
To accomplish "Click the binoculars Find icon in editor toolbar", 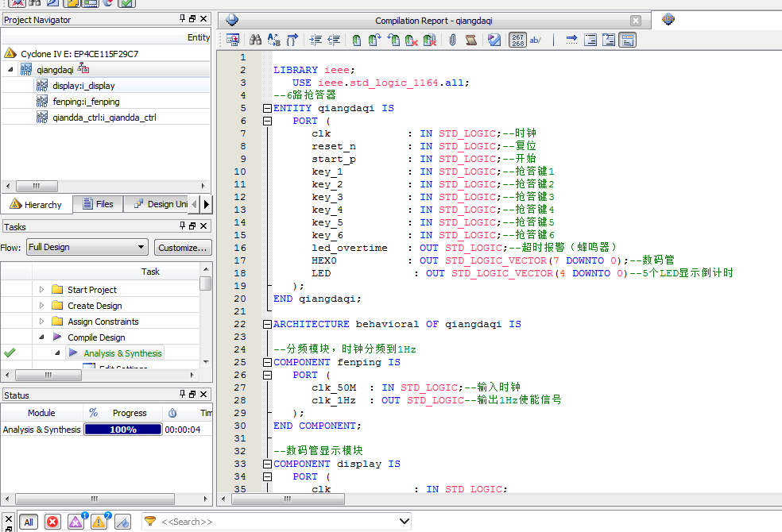I will (x=256, y=40).
